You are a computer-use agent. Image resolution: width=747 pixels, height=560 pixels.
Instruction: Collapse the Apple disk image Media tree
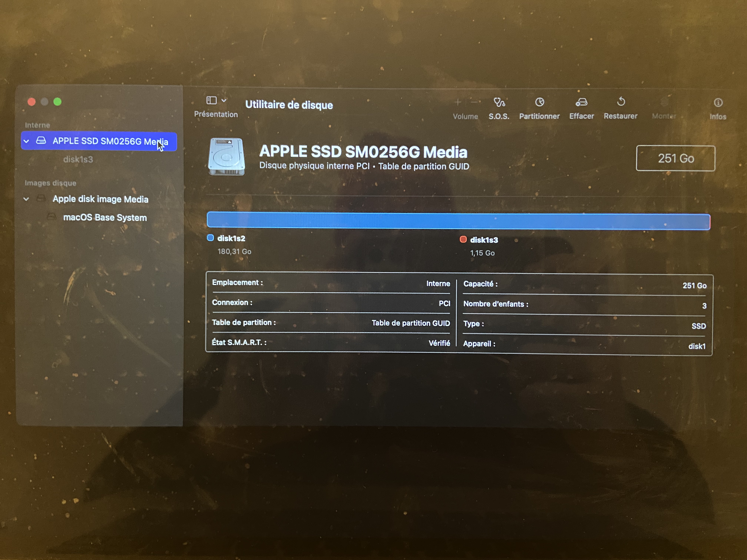pos(26,199)
